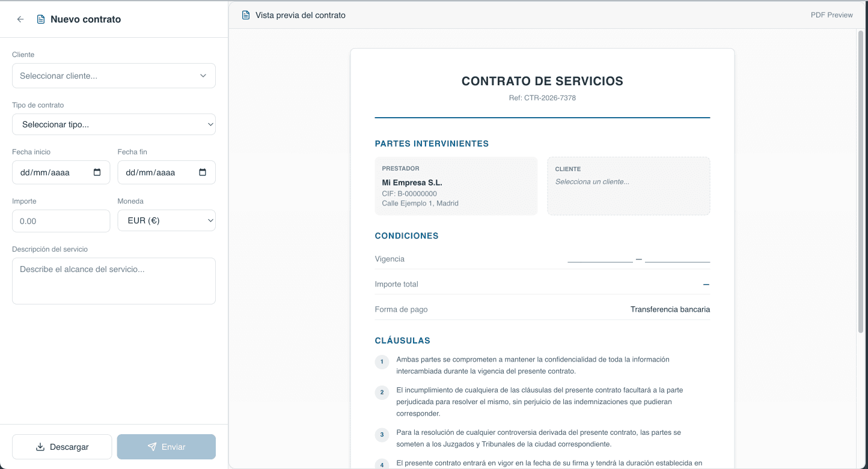Click the back arrow to exit new contract
Viewport: 868px width, 469px height.
(x=20, y=19)
